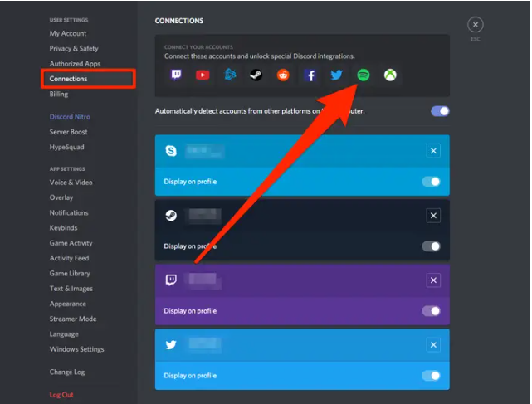The image size is (532, 404).
Task: Remove the Twitter connection
Action: [x=433, y=345]
